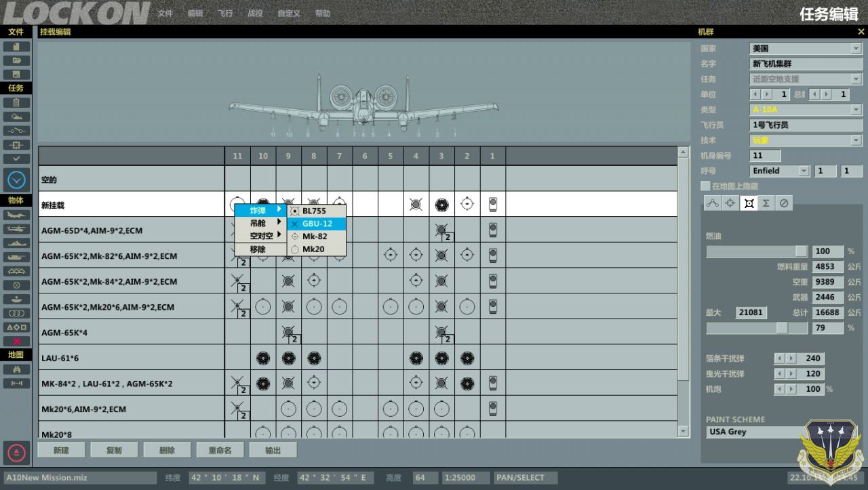This screenshot has width=868, height=490.
Task: Open the 自定义 menu
Action: (x=290, y=14)
